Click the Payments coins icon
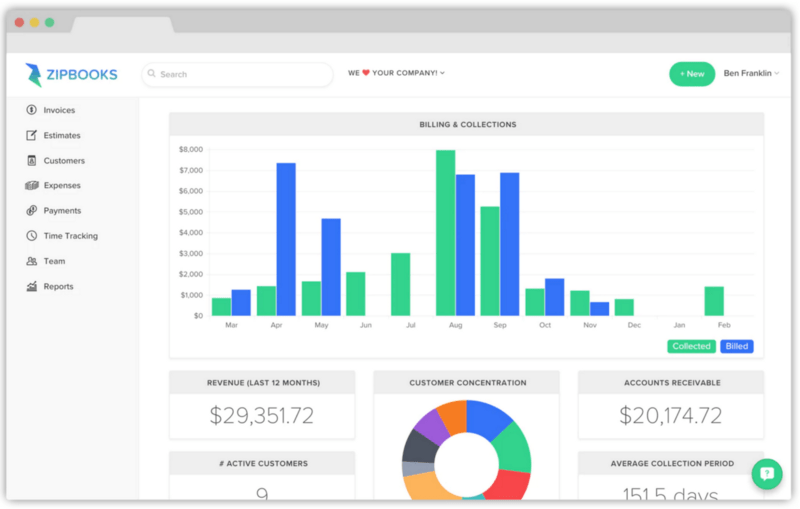 [x=32, y=211]
